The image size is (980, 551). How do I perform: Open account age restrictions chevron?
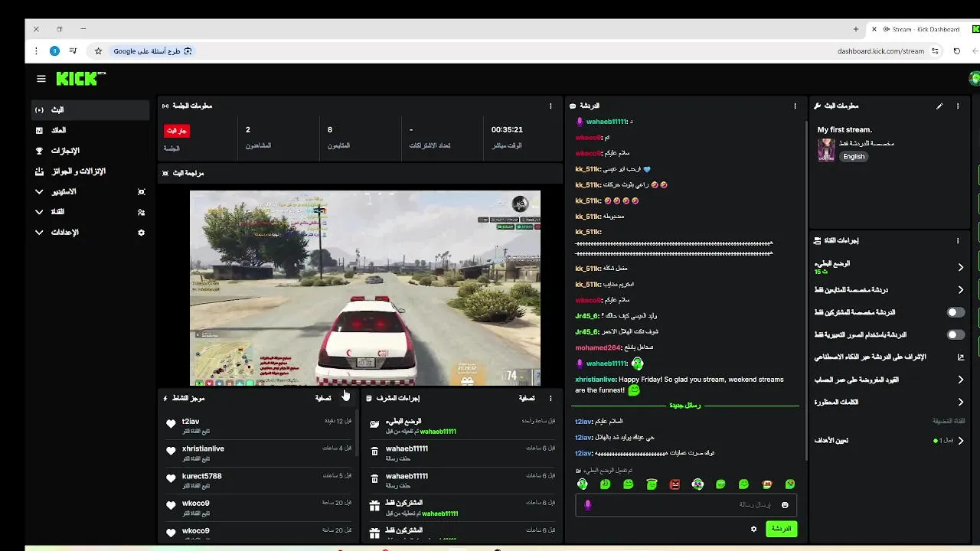(x=961, y=380)
